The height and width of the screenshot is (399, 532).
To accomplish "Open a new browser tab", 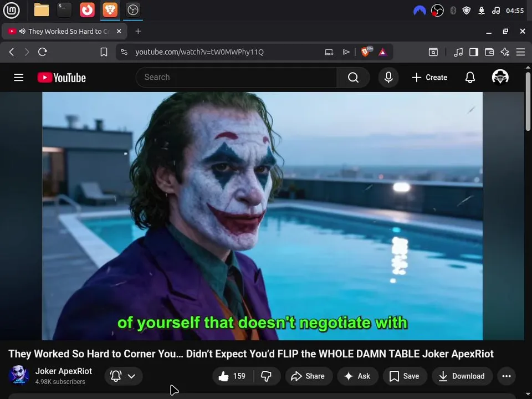I will [x=138, y=31].
